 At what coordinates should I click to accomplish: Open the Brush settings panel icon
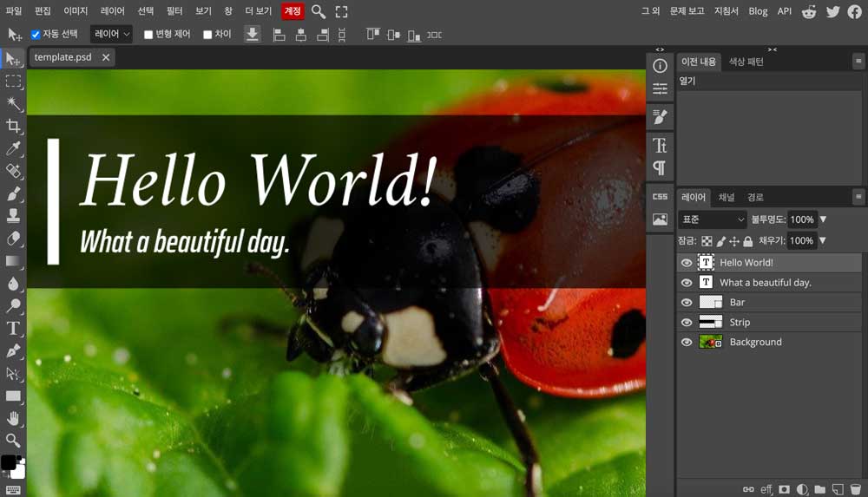pos(660,117)
